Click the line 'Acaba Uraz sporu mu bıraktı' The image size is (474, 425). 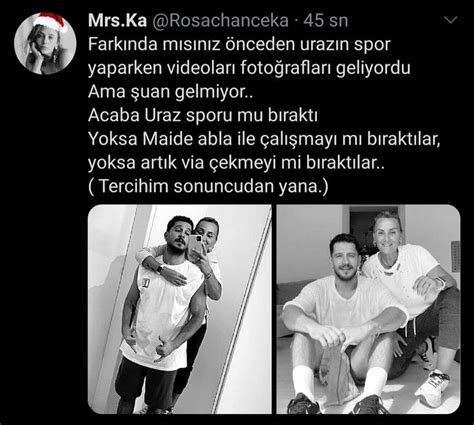(x=203, y=115)
